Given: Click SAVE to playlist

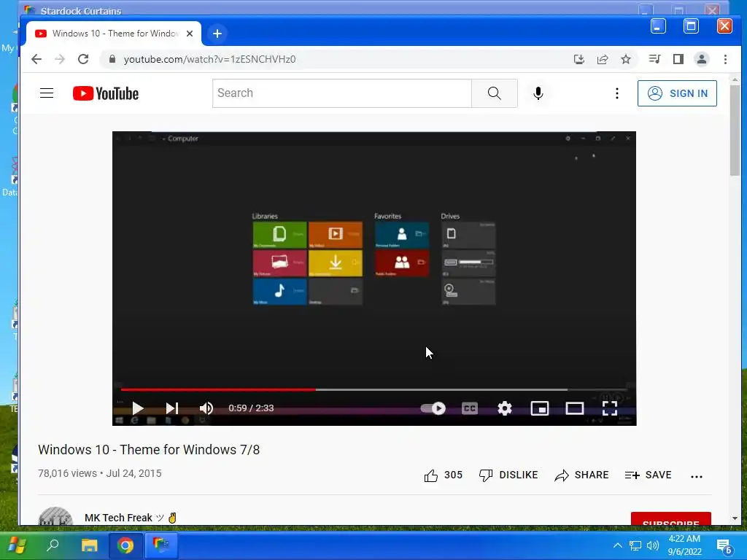Looking at the screenshot, I should [x=649, y=475].
